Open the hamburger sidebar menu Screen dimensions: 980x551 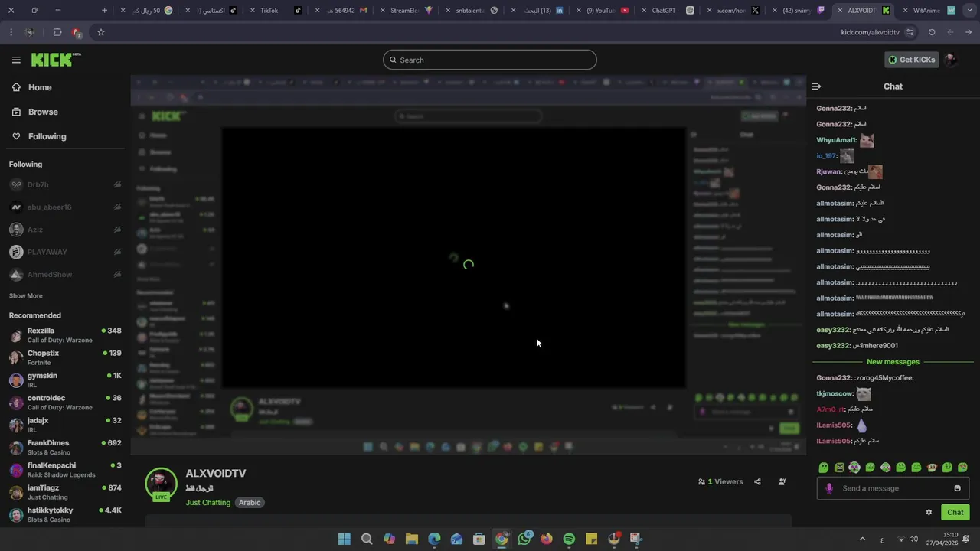(x=16, y=60)
